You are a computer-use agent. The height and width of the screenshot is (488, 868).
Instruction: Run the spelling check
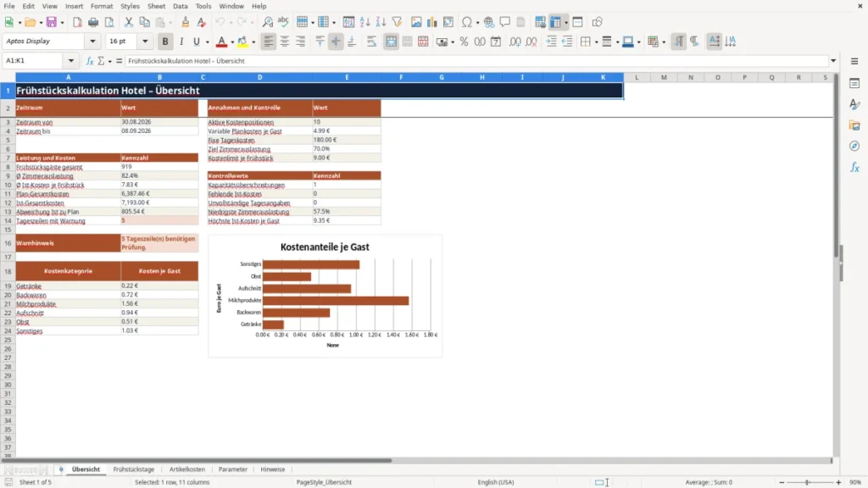point(283,22)
